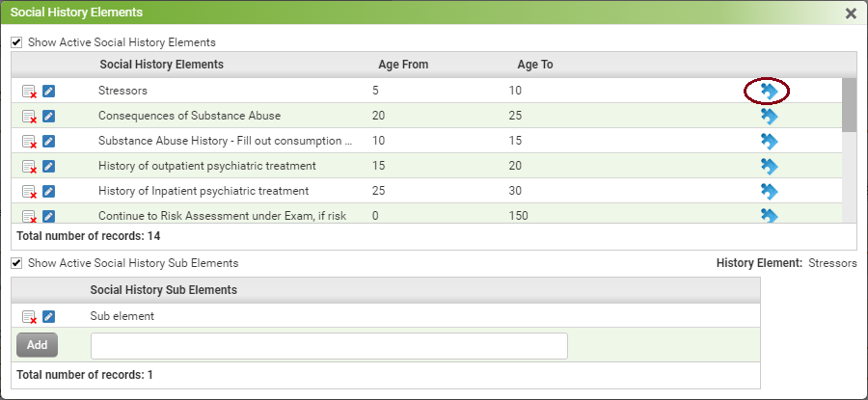Select the Continue to Risk Assessment row
868x400 pixels.
coord(426,214)
